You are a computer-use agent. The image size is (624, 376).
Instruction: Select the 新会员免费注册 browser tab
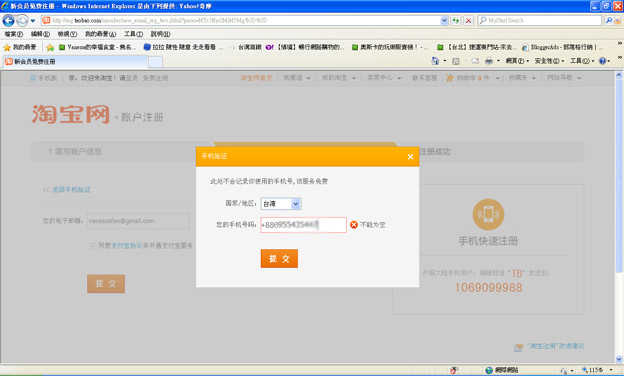tap(76, 62)
